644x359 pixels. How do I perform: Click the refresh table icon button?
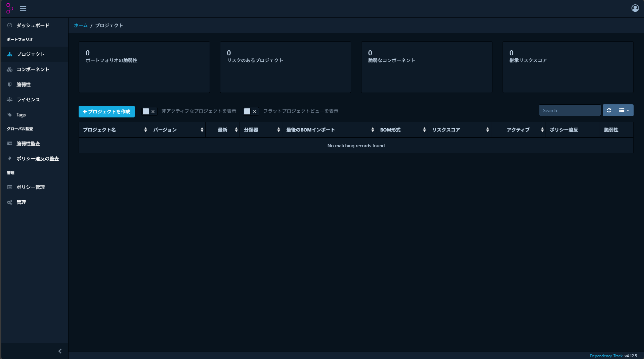(609, 110)
